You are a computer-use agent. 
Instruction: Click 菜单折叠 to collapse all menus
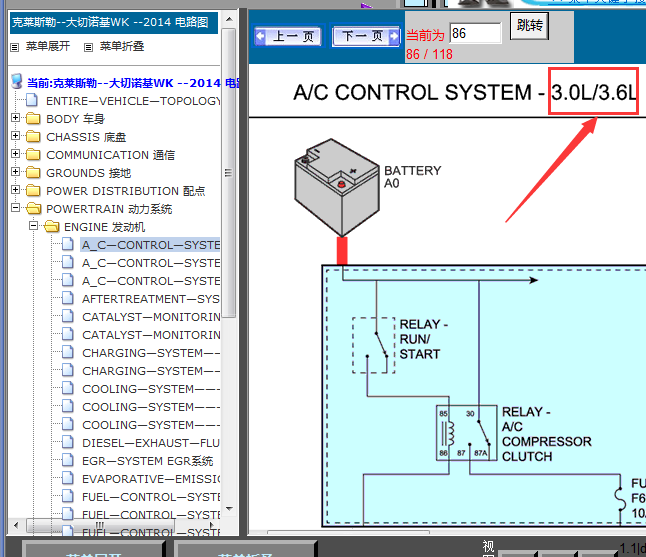(x=122, y=46)
